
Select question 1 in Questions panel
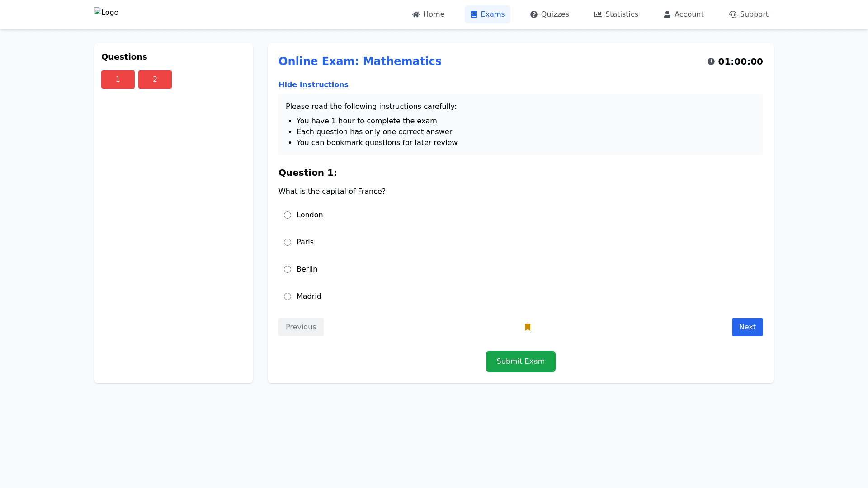click(118, 80)
